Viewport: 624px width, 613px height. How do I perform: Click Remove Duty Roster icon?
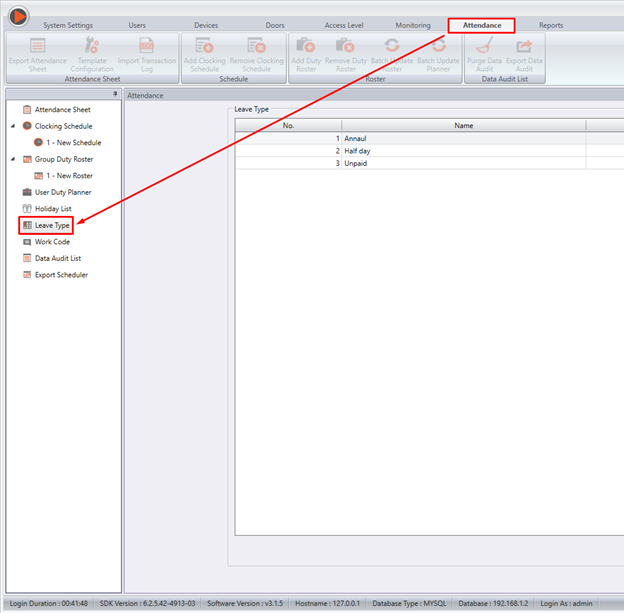coord(345,45)
